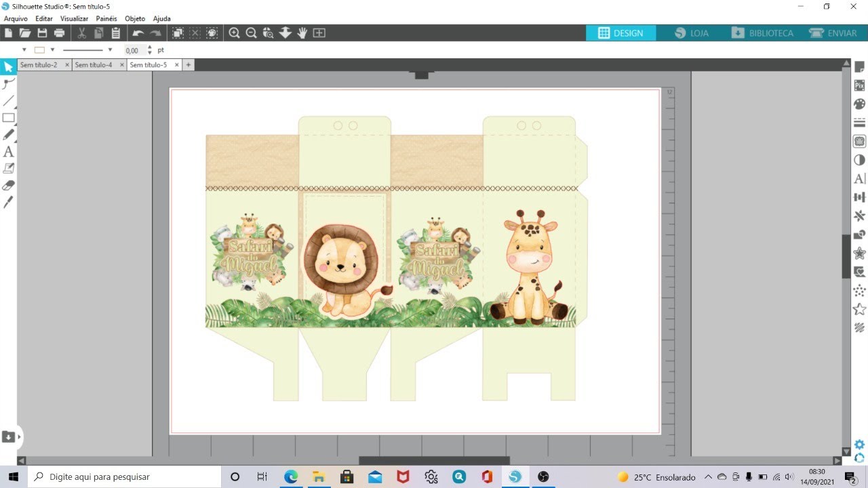Open the leftmost quick access dropdown arrow
Screen dimensions: 868x488
coord(24,49)
